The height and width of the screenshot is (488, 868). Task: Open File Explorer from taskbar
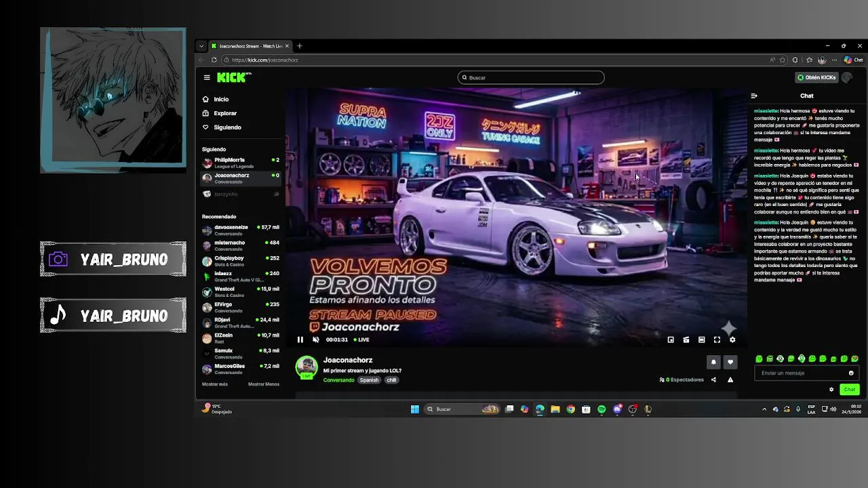555,409
